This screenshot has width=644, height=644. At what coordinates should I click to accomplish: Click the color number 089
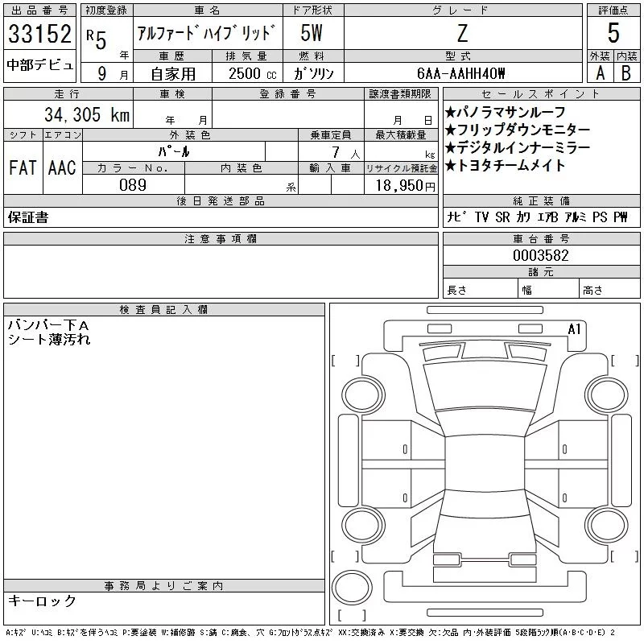133,185
